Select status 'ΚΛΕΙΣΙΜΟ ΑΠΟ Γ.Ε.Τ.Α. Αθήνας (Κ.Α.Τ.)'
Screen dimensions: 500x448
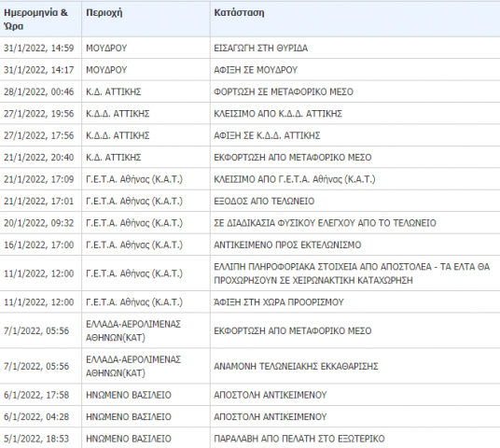pyautogui.click(x=295, y=179)
